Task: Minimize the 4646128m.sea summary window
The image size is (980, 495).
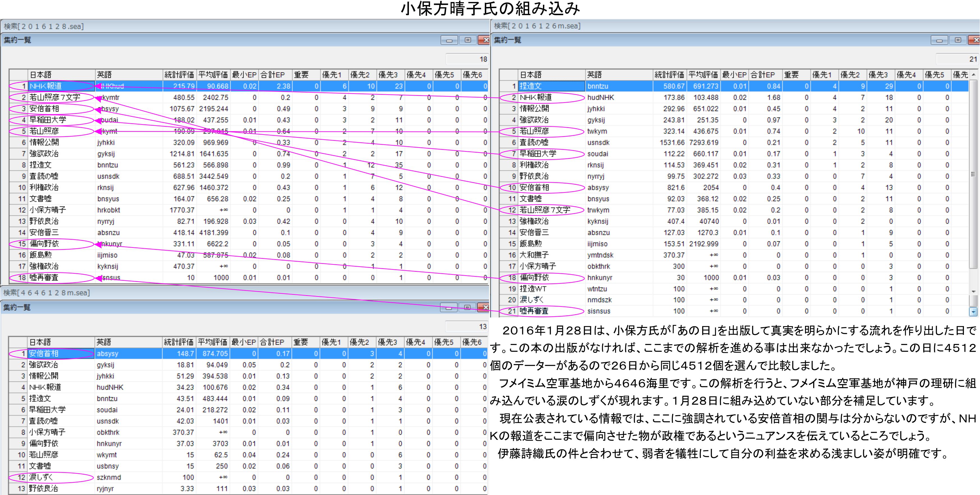Action: [x=449, y=307]
